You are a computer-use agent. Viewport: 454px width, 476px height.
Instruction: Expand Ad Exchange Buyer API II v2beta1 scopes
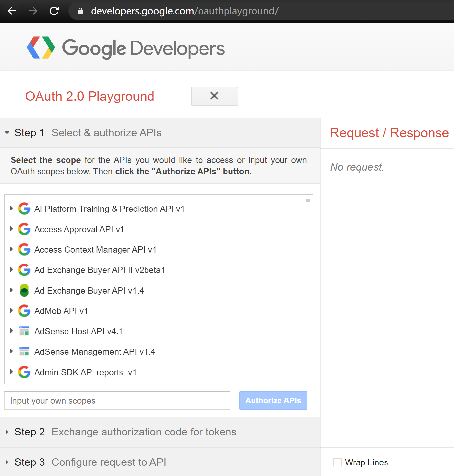click(12, 269)
